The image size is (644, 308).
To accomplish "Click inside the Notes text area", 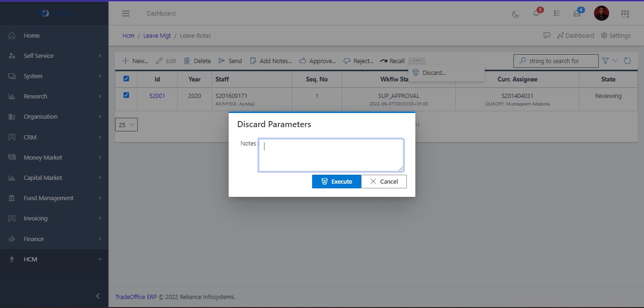I will pyautogui.click(x=331, y=155).
